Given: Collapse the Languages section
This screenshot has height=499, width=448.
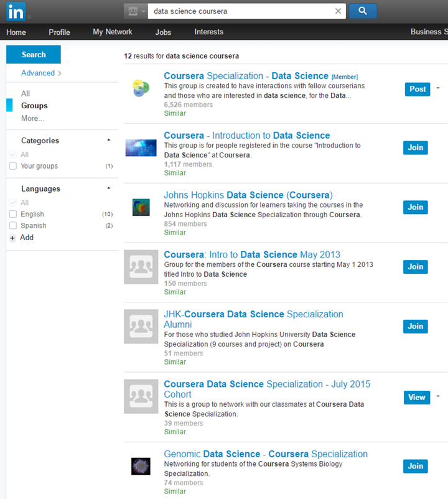Looking at the screenshot, I should pyautogui.click(x=108, y=188).
